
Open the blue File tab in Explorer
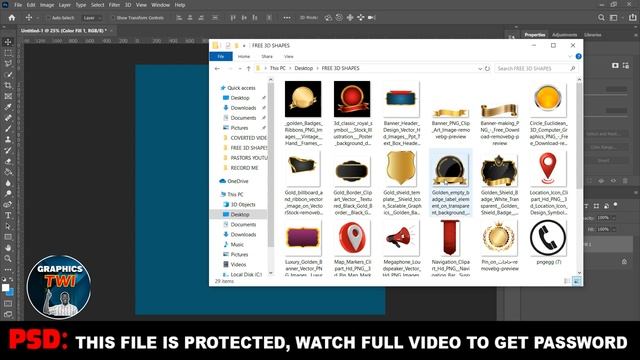pos(221,56)
